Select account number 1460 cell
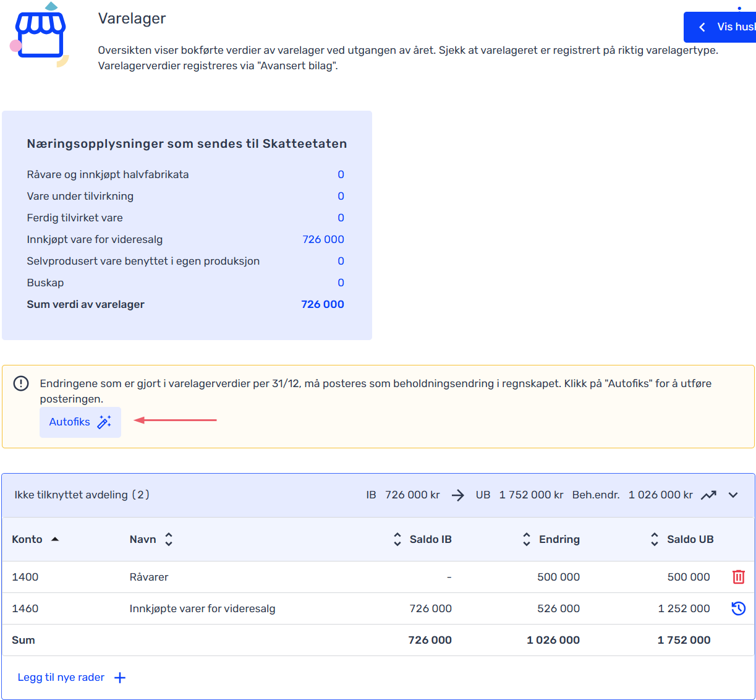This screenshot has height=700, width=756. [x=25, y=608]
